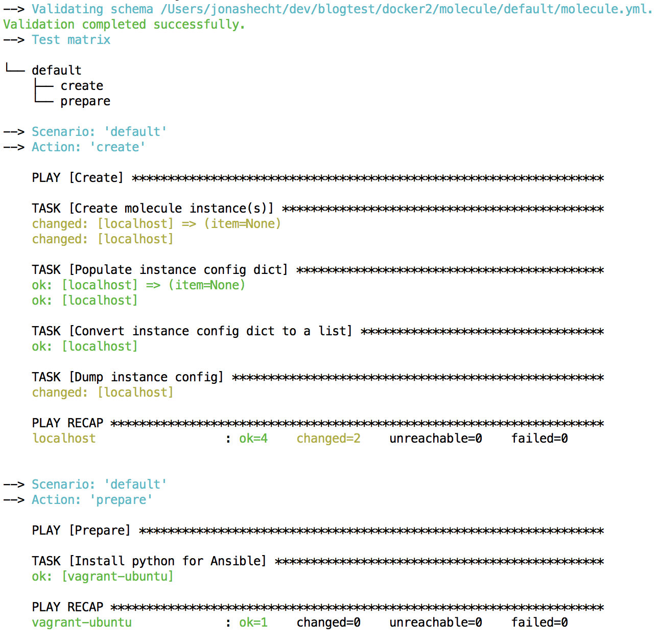
Task: Click 'vagrant-ubuntu' host in final PLAY RECAP
Action: point(82,623)
